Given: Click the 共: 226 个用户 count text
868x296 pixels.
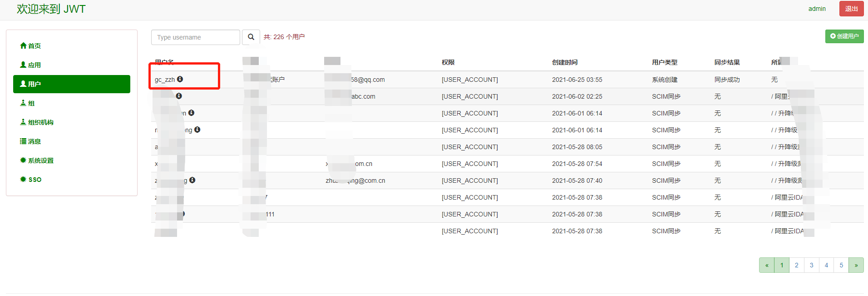Looking at the screenshot, I should coord(284,37).
